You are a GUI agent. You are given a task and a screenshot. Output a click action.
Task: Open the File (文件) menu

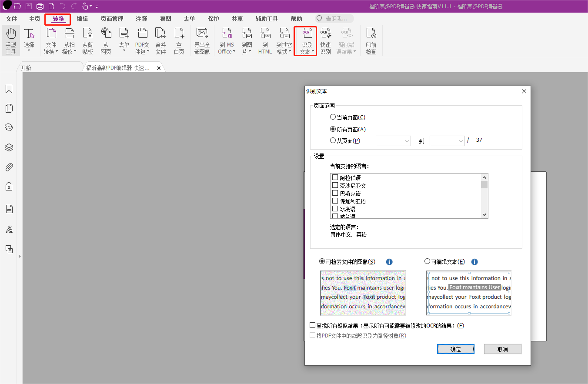[12, 19]
